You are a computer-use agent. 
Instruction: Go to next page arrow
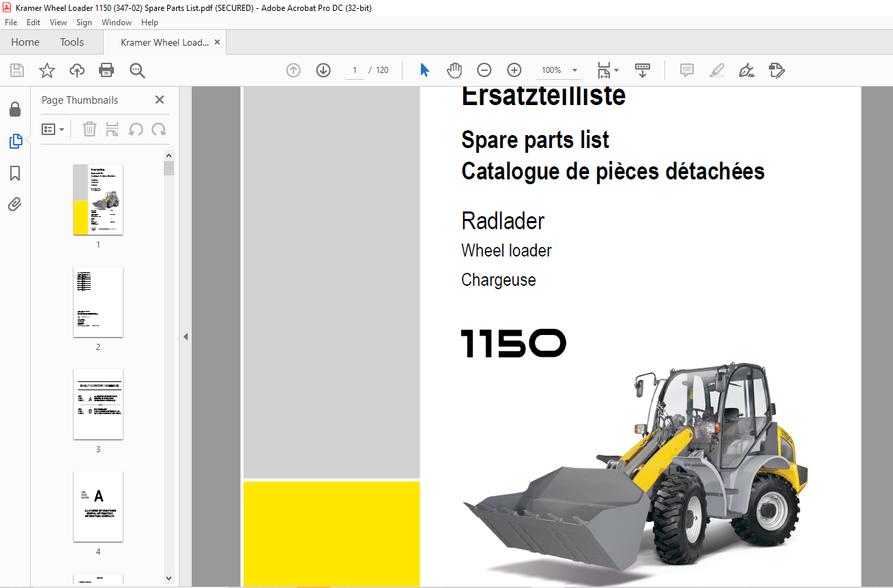coord(323,70)
